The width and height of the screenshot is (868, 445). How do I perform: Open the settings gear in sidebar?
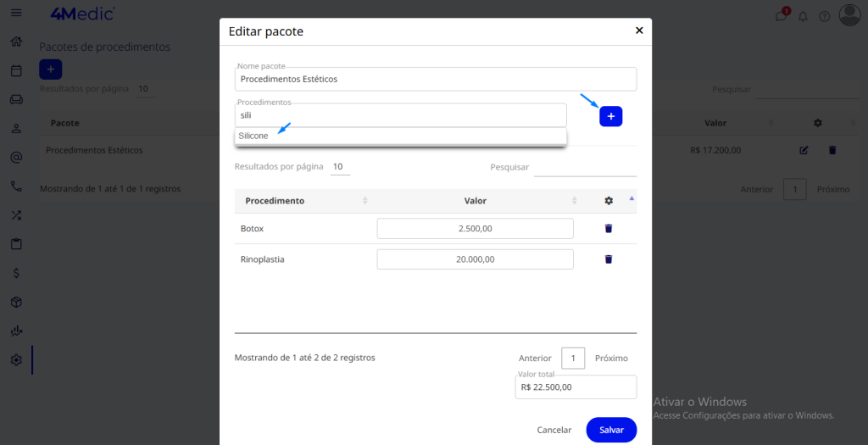coord(16,359)
